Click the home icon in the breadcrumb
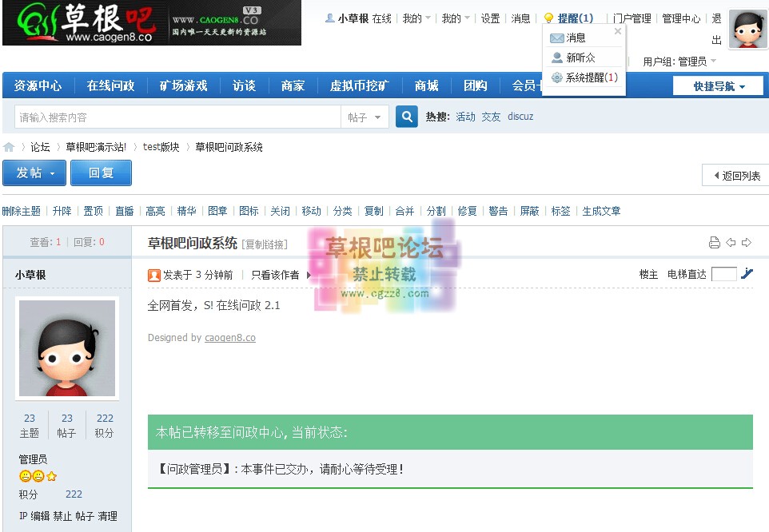 (x=9, y=146)
